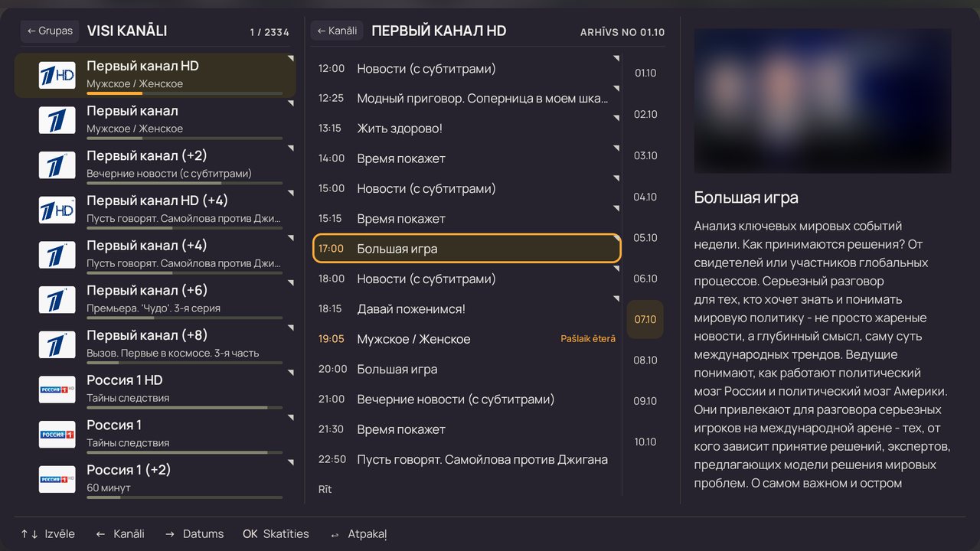Select the Первый канал channel row
This screenshot has height=551, width=980.
[155, 120]
